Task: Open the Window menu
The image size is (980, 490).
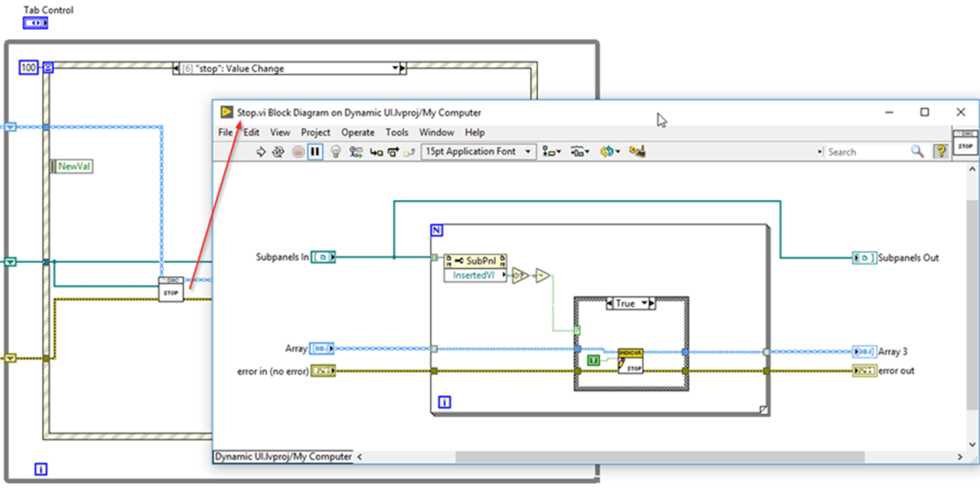Action: point(436,132)
